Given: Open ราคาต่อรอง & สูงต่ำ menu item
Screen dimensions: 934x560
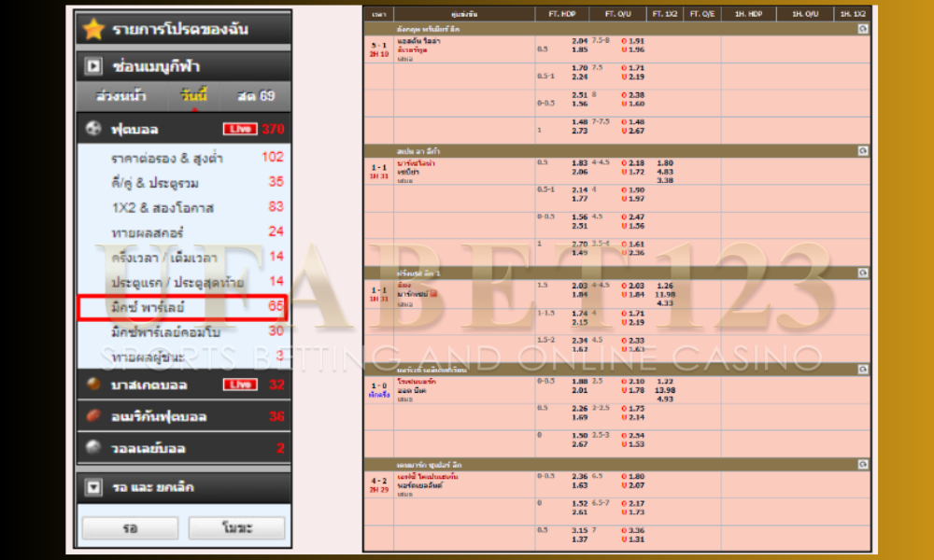Looking at the screenshot, I should 183,158.
